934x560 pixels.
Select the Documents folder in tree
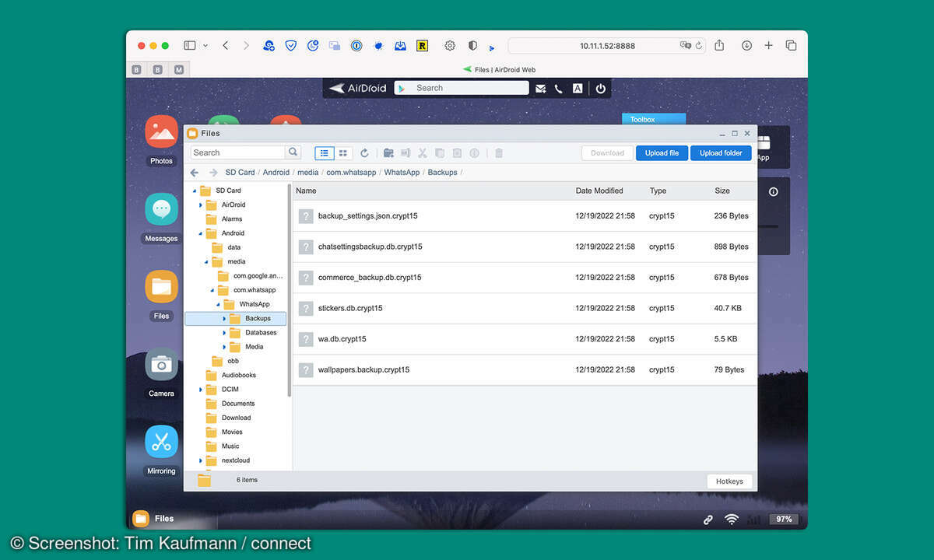click(x=237, y=404)
